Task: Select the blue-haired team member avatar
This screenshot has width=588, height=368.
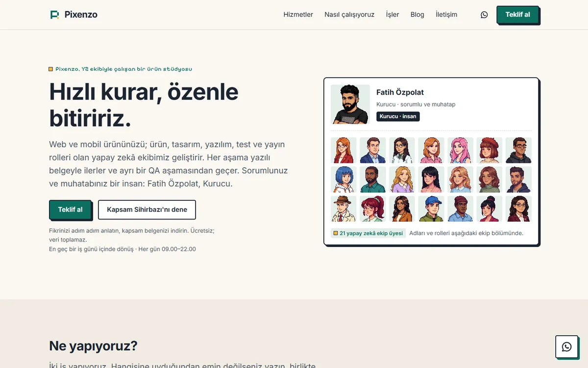Action: coord(343,180)
